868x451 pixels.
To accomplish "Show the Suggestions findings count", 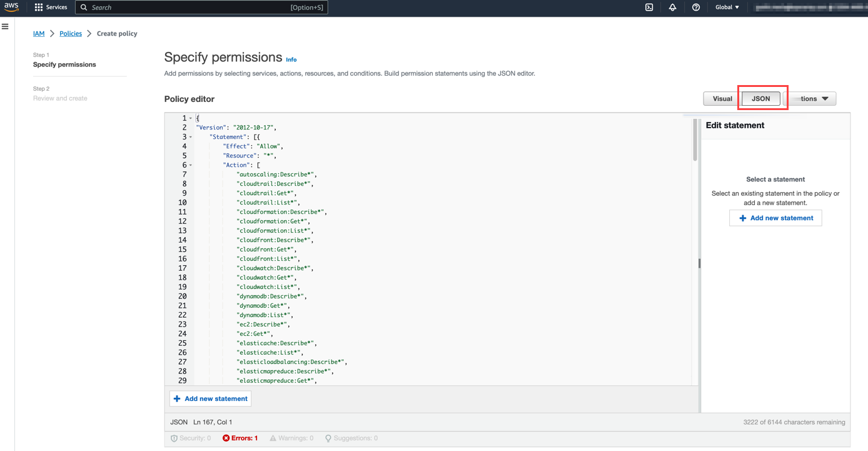I will (351, 438).
